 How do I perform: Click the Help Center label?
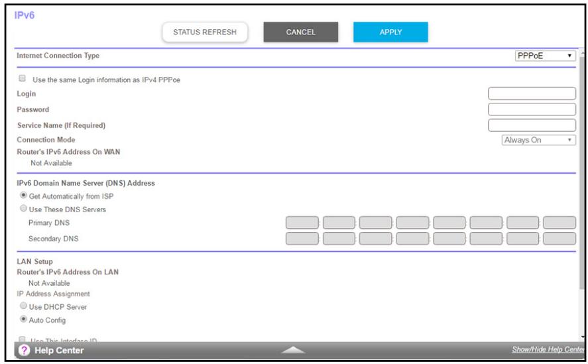click(x=59, y=351)
